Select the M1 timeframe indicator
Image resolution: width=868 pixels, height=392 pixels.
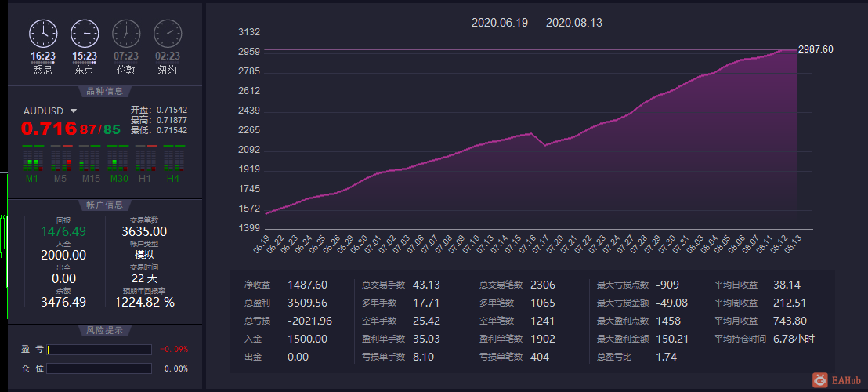[32, 164]
